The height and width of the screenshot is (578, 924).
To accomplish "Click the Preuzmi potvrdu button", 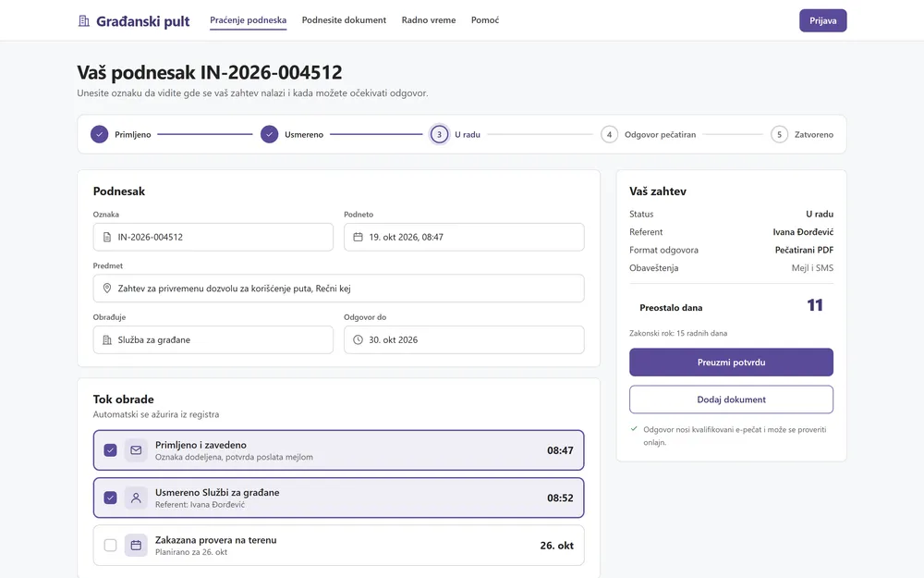I will tap(731, 363).
